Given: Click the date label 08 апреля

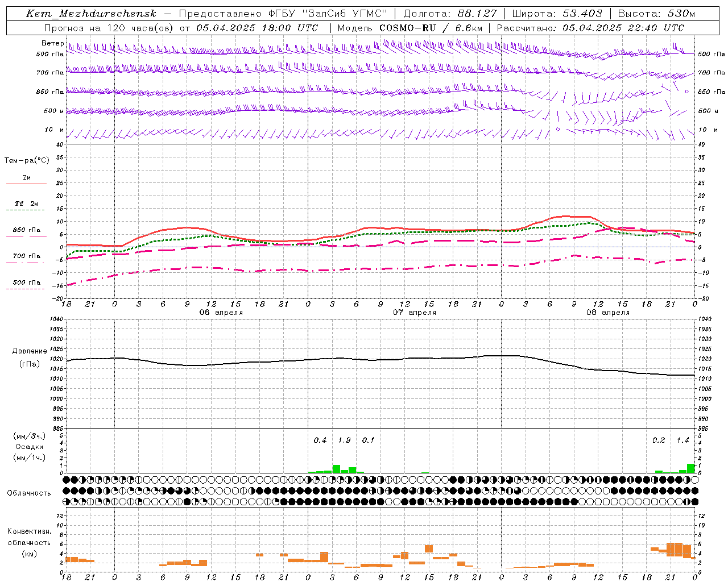Looking at the screenshot, I should click(608, 313).
